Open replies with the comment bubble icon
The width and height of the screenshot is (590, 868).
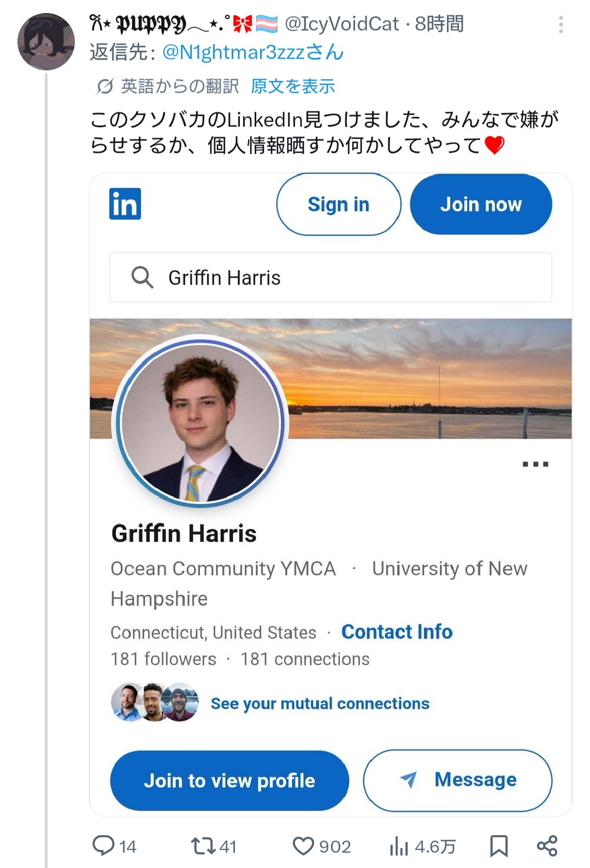[103, 846]
